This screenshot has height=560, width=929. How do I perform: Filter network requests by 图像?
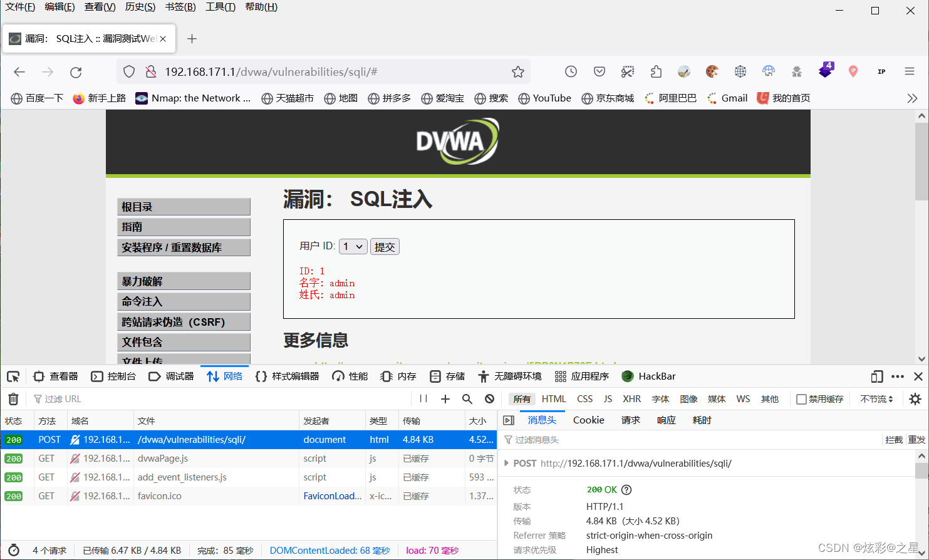pyautogui.click(x=688, y=399)
